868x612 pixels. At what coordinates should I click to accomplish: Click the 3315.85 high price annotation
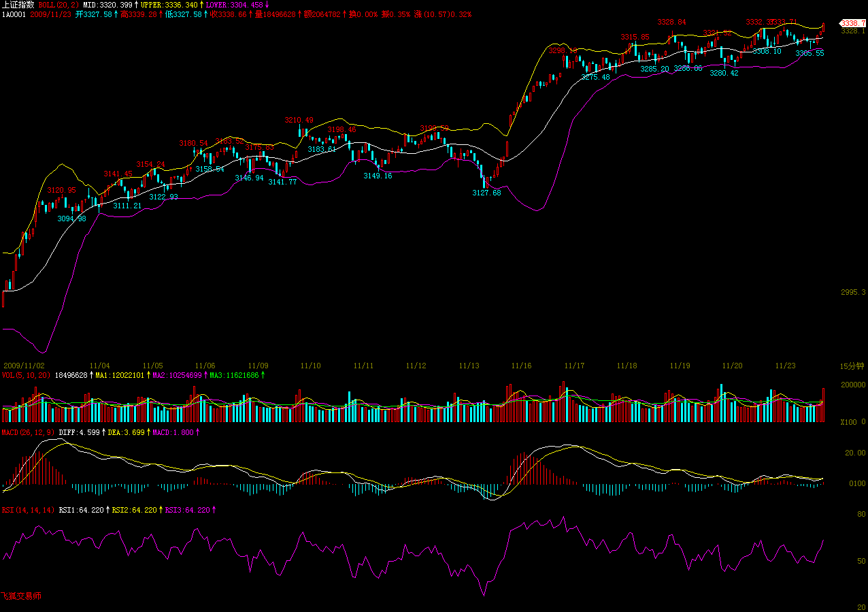click(635, 37)
